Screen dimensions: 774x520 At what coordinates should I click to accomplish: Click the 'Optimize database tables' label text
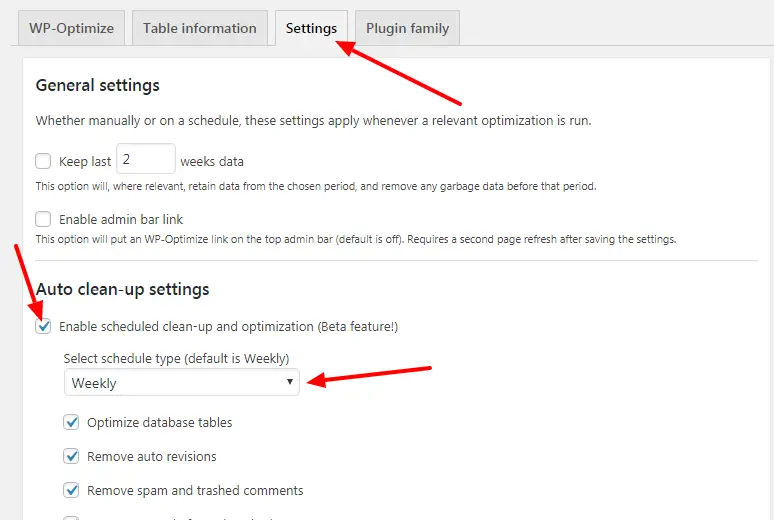159,422
